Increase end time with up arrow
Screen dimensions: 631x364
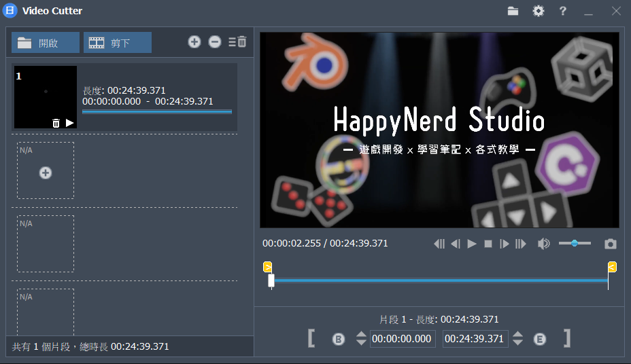point(518,334)
